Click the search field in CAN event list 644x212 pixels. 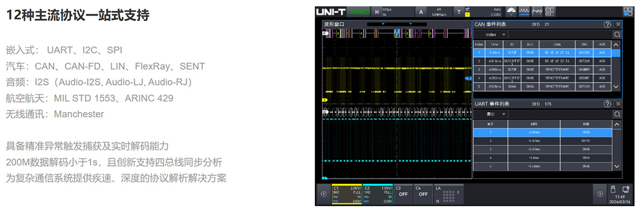[560, 34]
